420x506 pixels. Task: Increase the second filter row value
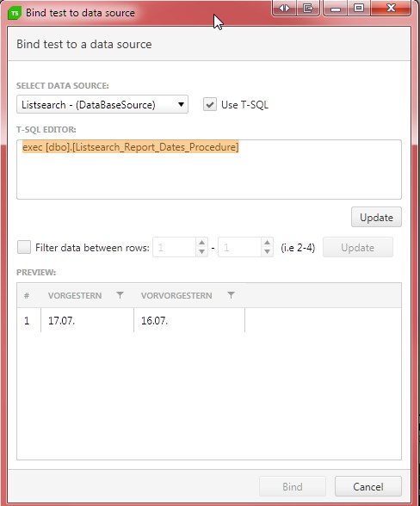tap(267, 243)
